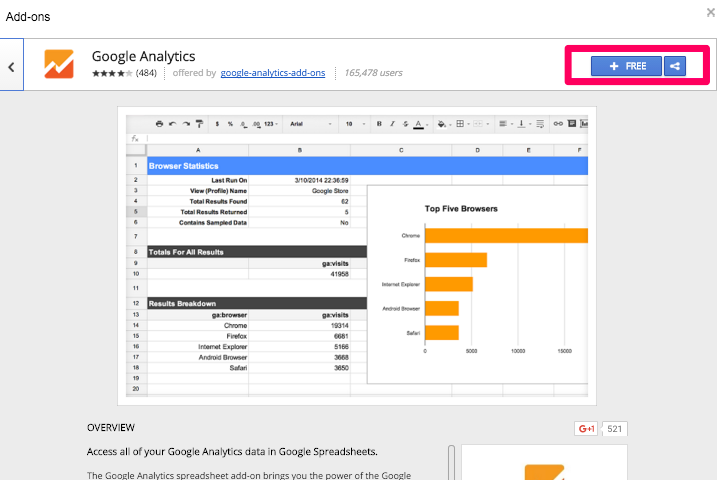This screenshot has height=480, width=718.
Task: Select the text color A swatch
Action: (422, 124)
